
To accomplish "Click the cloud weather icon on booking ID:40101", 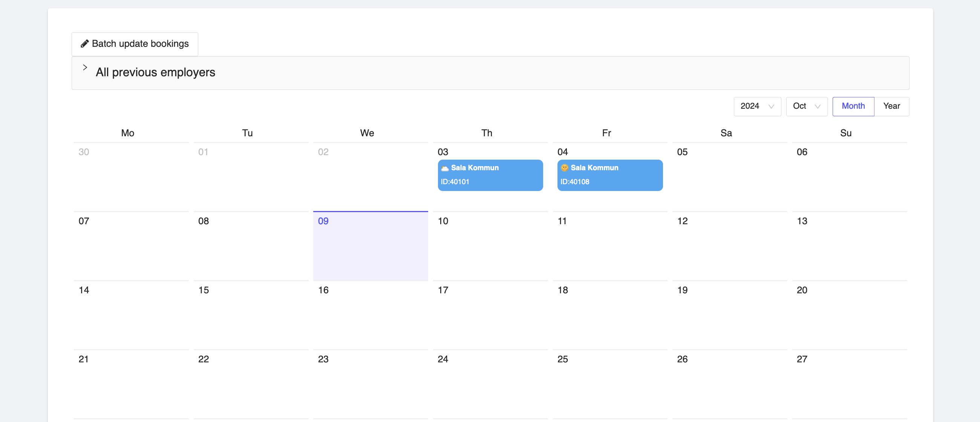I will [445, 168].
